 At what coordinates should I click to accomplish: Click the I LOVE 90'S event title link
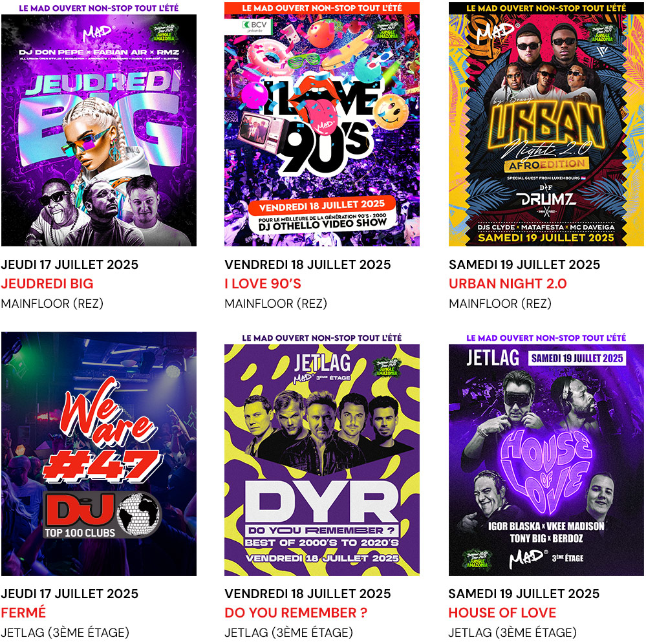coord(263,283)
